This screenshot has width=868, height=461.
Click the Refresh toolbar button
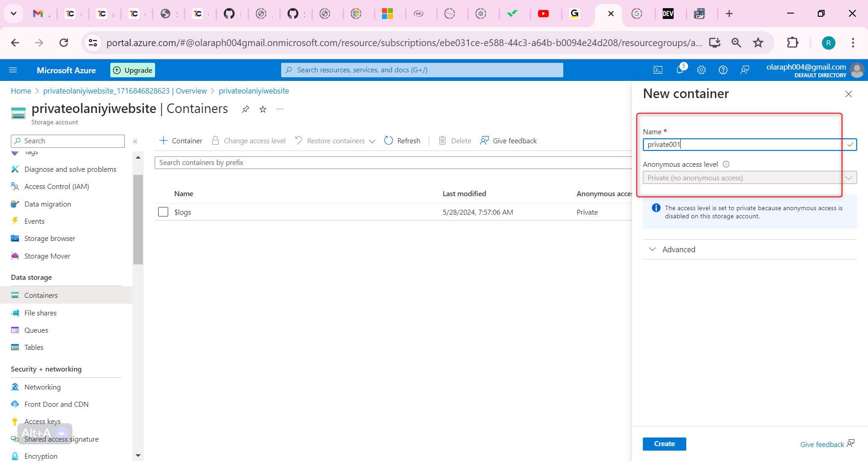(x=402, y=141)
